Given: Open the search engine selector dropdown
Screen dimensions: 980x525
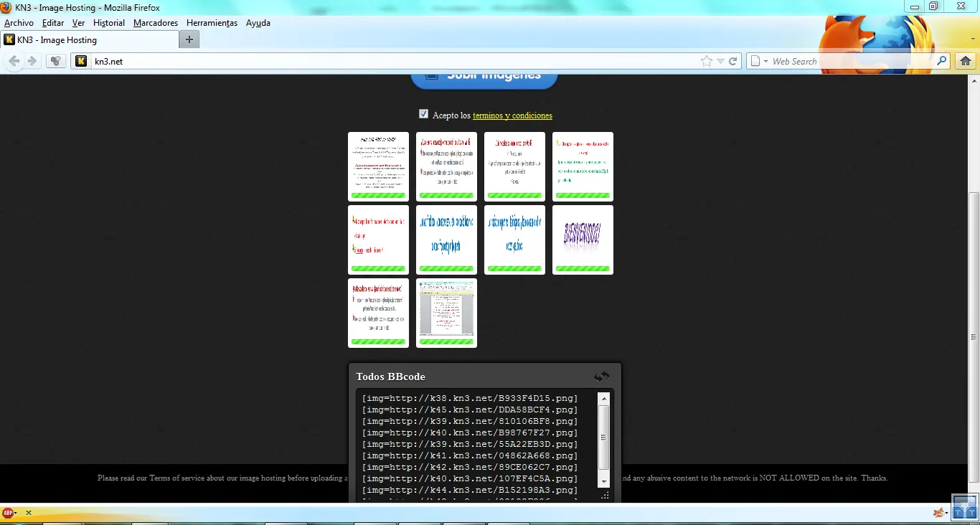Looking at the screenshot, I should pyautogui.click(x=759, y=62).
